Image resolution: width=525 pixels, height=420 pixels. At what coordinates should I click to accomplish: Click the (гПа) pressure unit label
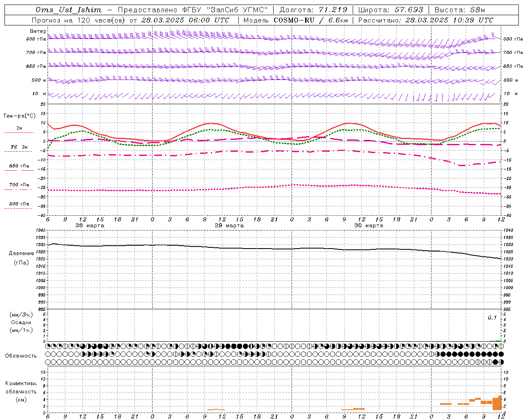21,262
